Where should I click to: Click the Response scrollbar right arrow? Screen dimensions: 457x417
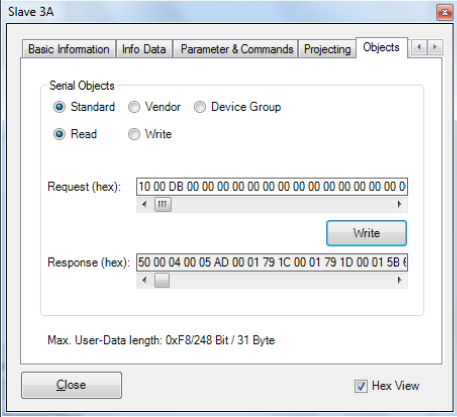pyautogui.click(x=399, y=280)
